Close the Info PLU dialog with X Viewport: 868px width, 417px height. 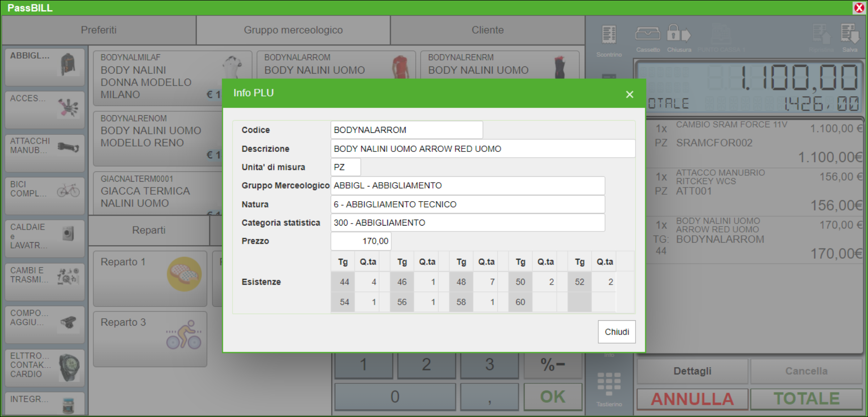click(630, 94)
